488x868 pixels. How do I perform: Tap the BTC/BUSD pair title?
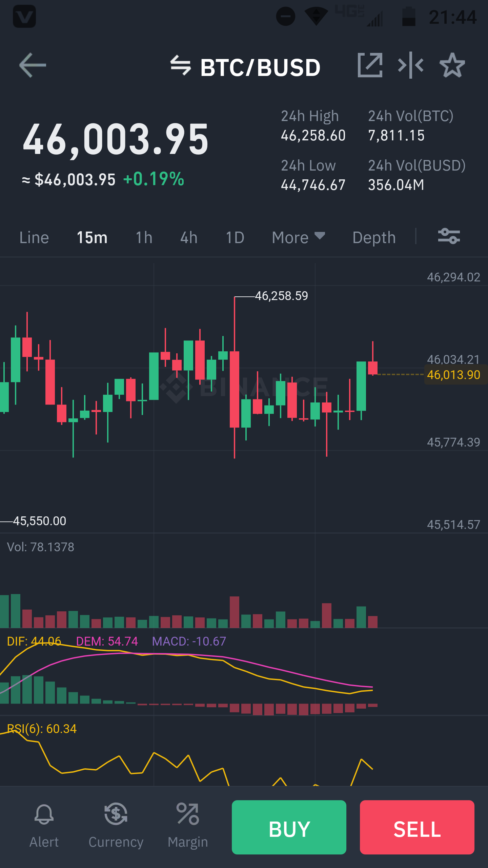(260, 67)
